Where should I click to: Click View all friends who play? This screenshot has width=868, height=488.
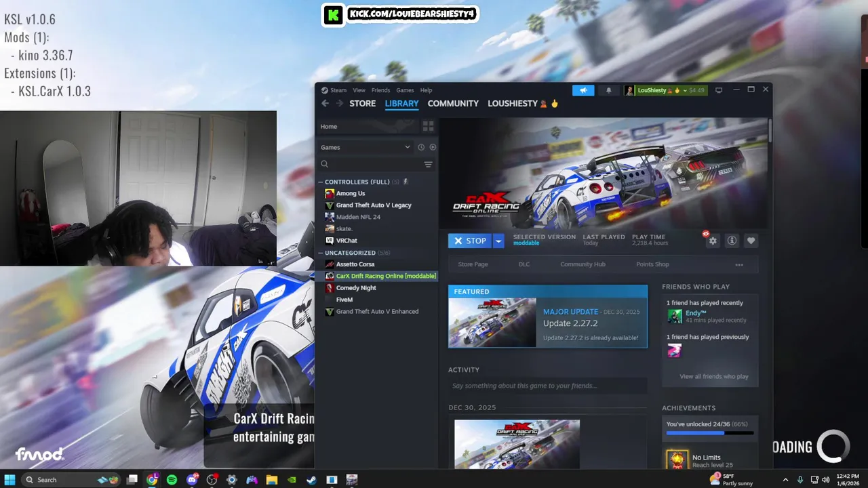tap(714, 376)
